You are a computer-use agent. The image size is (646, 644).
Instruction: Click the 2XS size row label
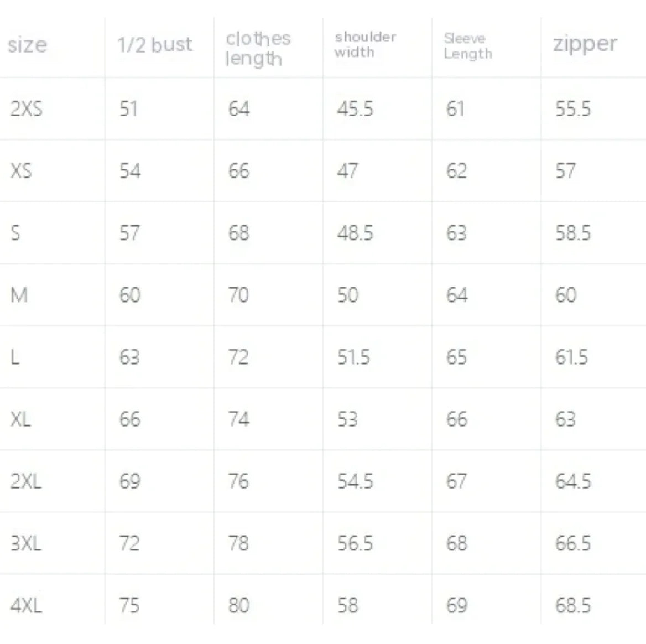(x=26, y=108)
